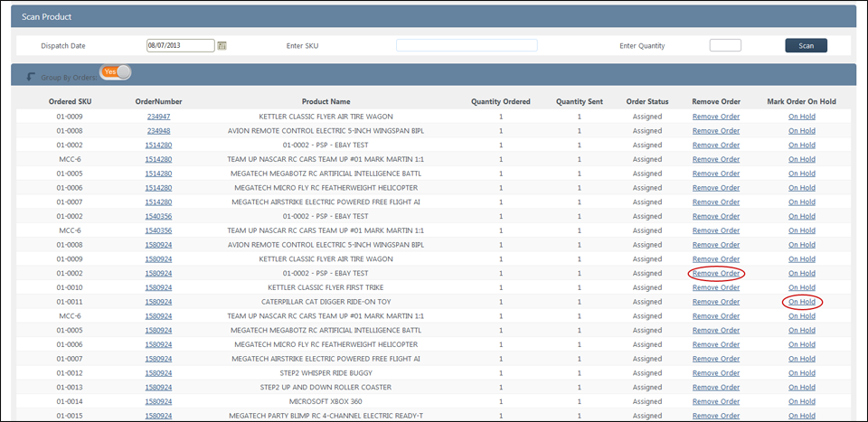Select SKU cell 01-0011
868x422 pixels.
coord(71,302)
